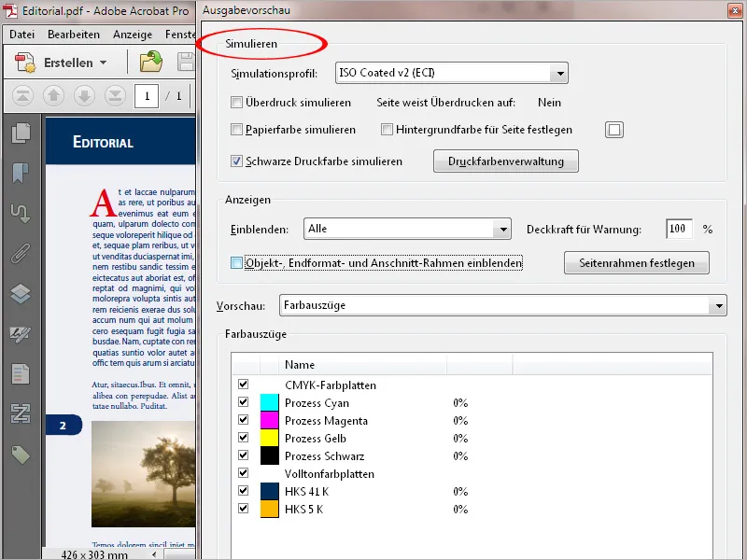Enable Papierfarbe simulieren checkbox
Image resolution: width=747 pixels, height=560 pixels.
point(236,130)
